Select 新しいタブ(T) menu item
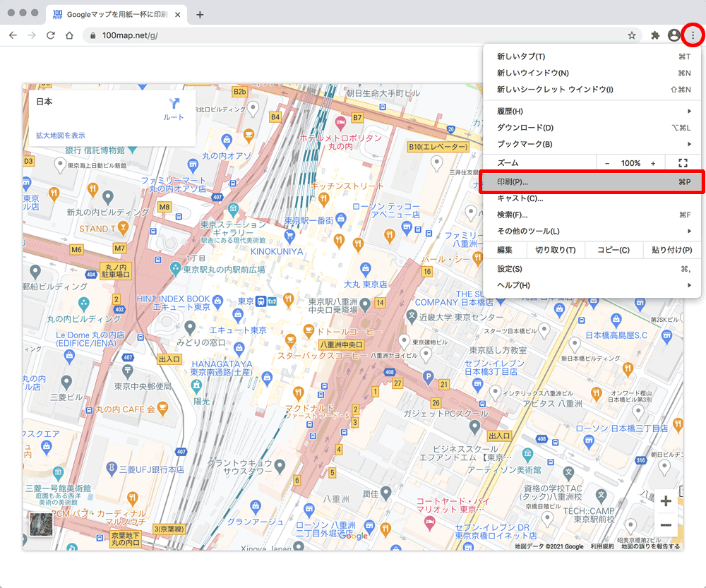 coord(592,56)
